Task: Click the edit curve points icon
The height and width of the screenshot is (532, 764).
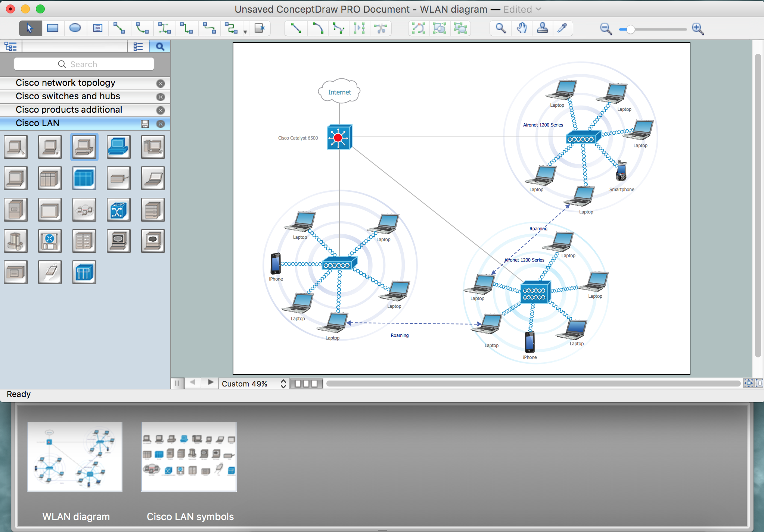Action: [x=419, y=28]
